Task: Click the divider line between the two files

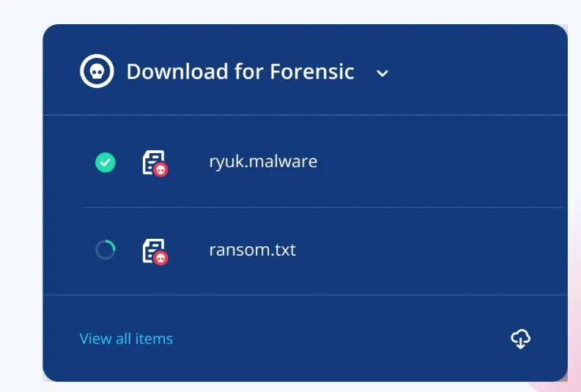Action: pos(322,207)
